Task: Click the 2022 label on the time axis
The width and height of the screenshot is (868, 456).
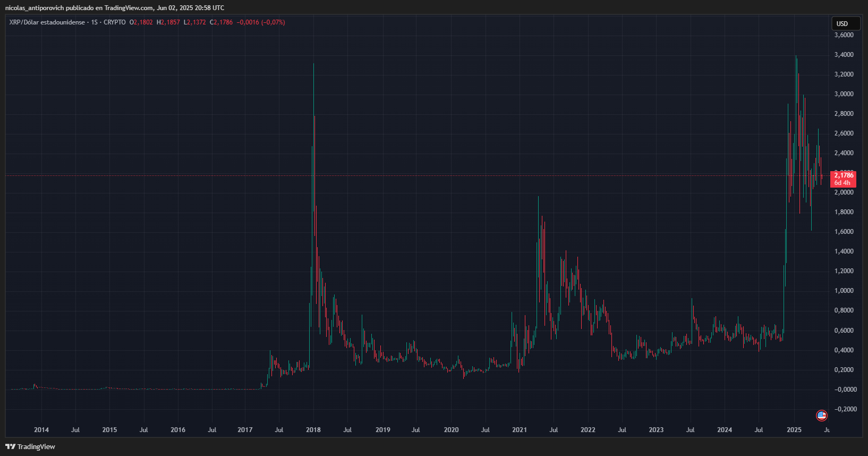Action: 588,430
